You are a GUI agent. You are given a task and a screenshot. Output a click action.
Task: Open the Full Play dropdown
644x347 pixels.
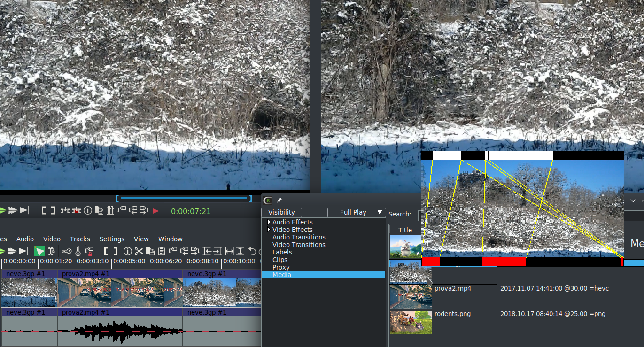(356, 212)
